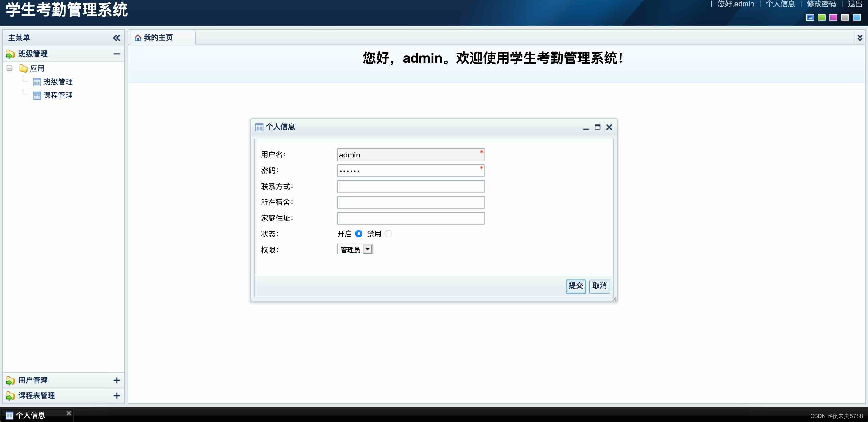This screenshot has height=422, width=868.
Task: Click the home icon on 我的主页 tab
Action: click(137, 38)
